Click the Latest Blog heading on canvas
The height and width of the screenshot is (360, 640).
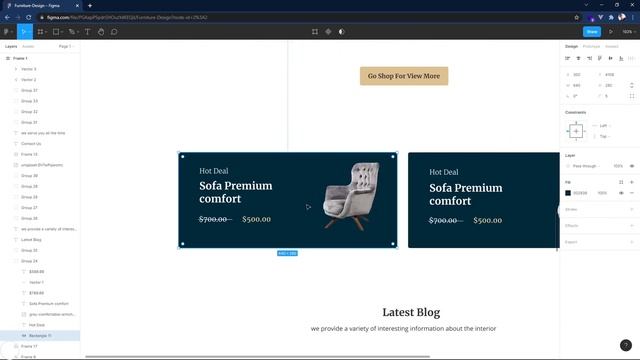pos(411,312)
